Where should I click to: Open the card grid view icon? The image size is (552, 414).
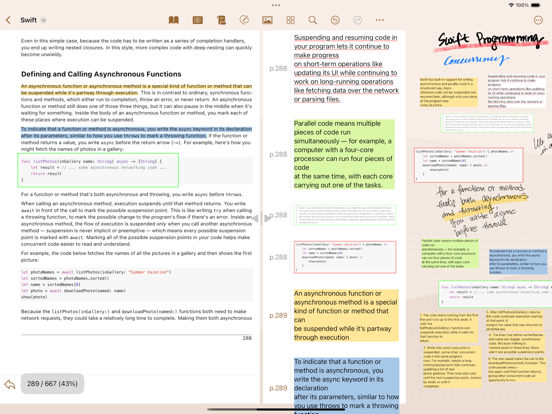tap(290, 20)
